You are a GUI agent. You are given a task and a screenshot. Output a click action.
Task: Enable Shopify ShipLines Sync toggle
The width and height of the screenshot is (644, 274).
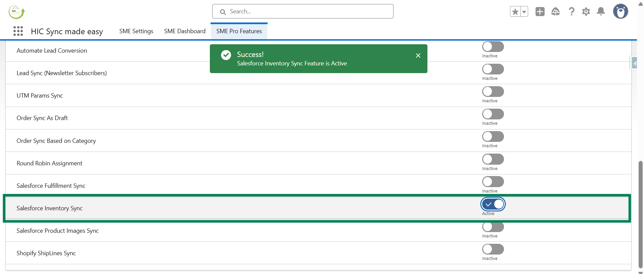[493, 249]
